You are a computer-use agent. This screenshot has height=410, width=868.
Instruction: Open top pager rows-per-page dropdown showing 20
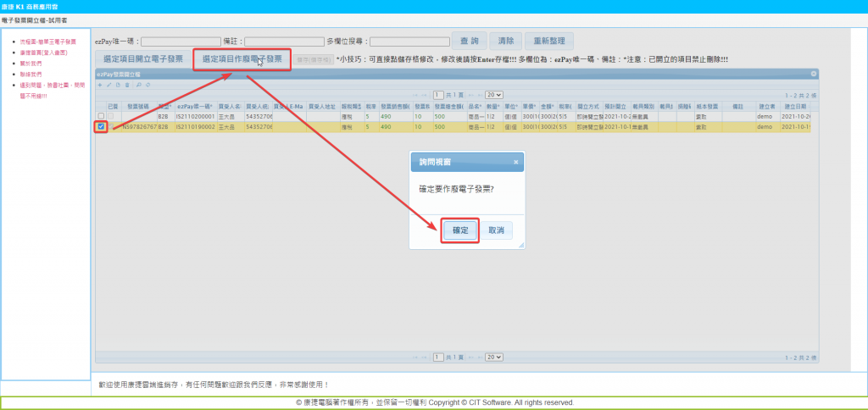click(494, 95)
